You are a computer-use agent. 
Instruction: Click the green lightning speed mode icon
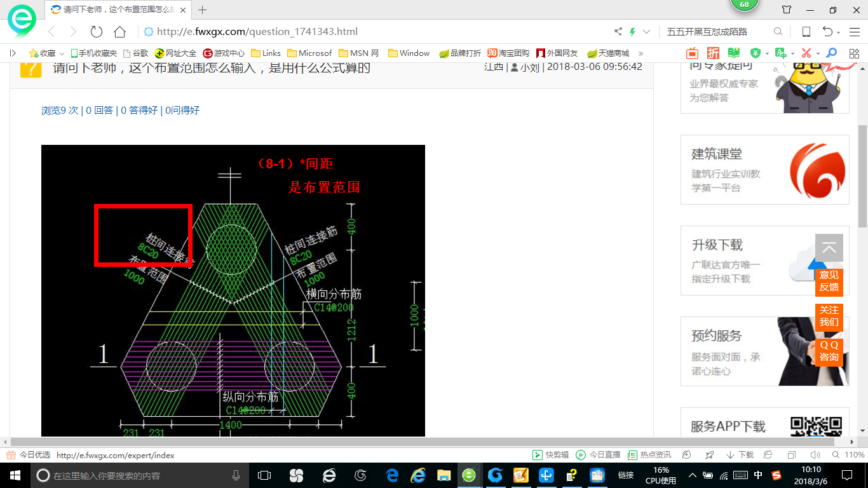pos(632,32)
